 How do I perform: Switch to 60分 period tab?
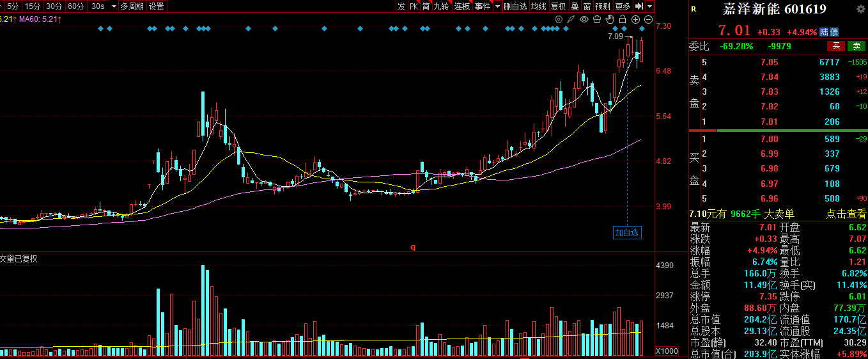coord(75,6)
